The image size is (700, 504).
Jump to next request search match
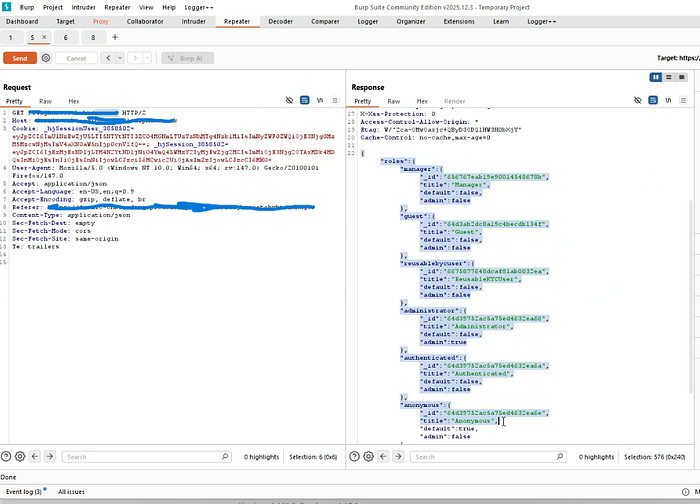click(x=50, y=457)
